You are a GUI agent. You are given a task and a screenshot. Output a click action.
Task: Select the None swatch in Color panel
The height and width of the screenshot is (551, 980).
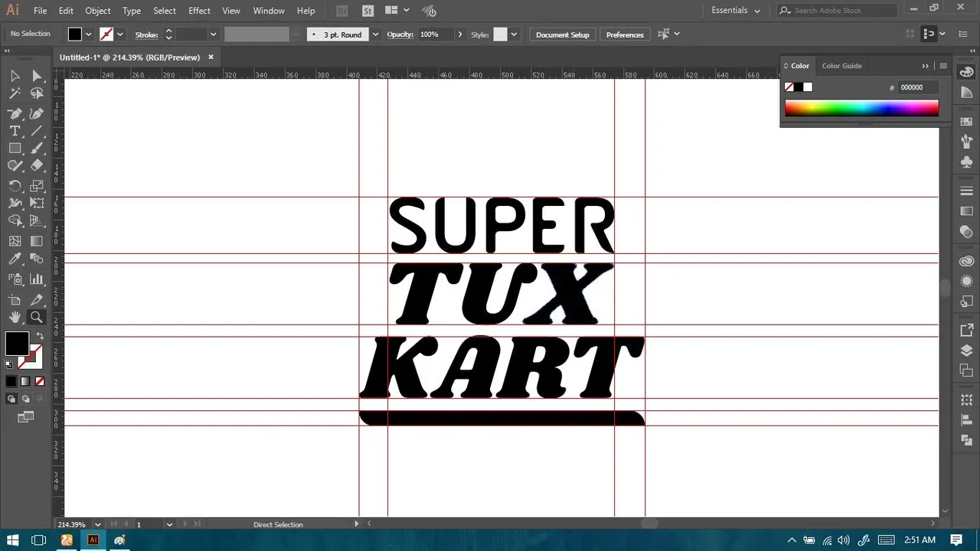[789, 87]
